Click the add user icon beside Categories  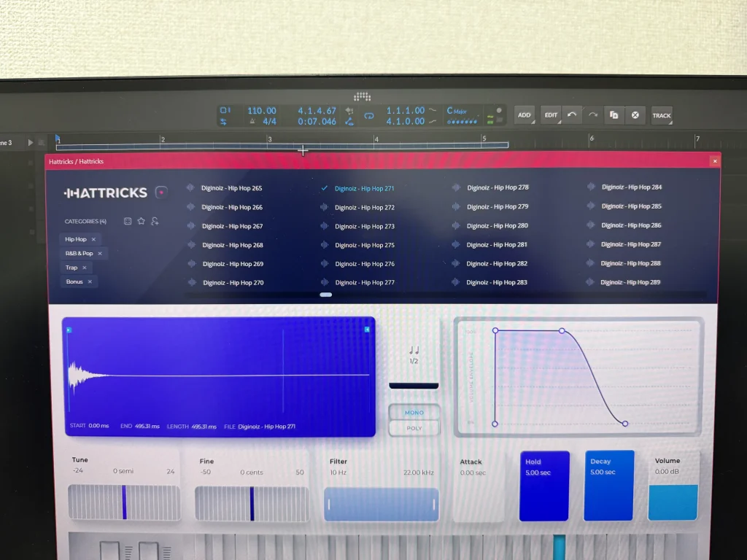[x=155, y=221]
